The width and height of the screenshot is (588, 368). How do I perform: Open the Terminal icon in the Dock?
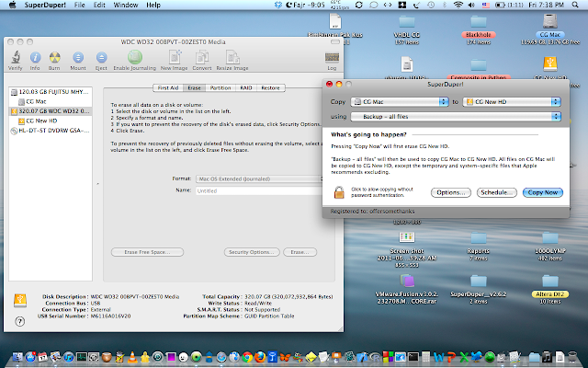pyautogui.click(x=413, y=357)
